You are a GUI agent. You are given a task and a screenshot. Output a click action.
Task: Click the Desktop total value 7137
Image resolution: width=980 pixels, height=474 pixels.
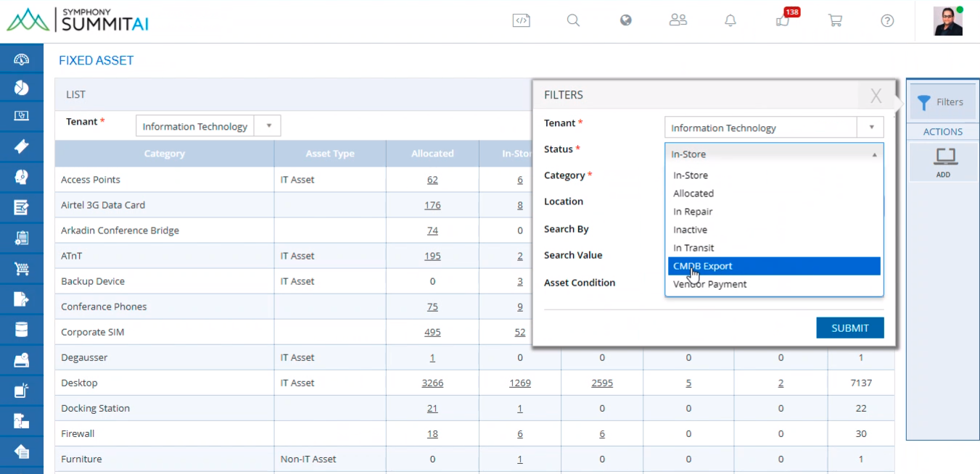click(x=861, y=383)
